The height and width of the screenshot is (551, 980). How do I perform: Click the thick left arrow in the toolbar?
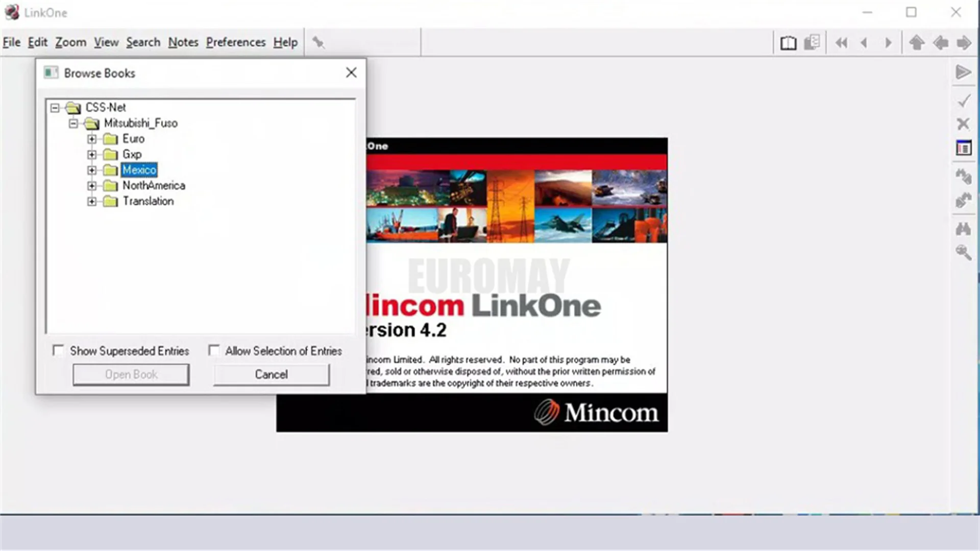pos(940,43)
